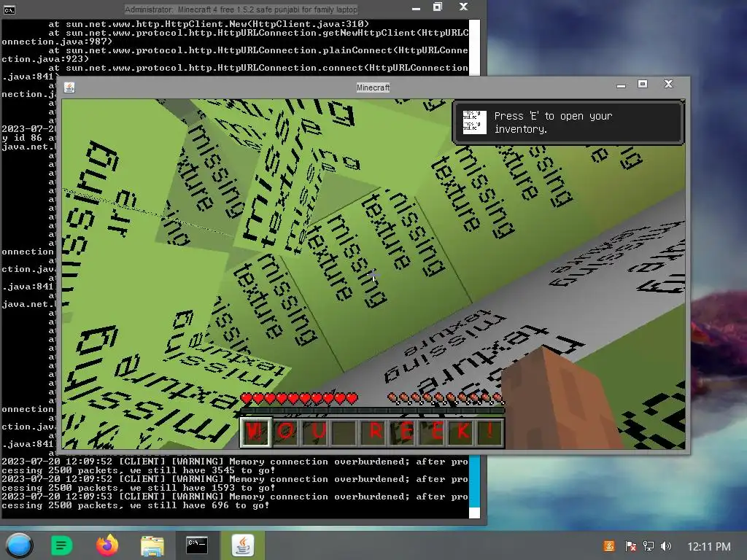
Task: Click the Administrator console title text
Action: pyautogui.click(x=241, y=9)
